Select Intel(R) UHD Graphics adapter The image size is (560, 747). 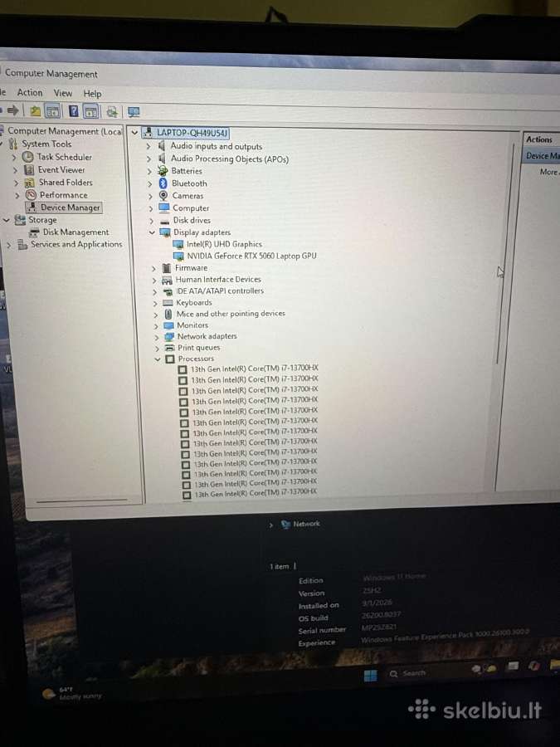224,244
